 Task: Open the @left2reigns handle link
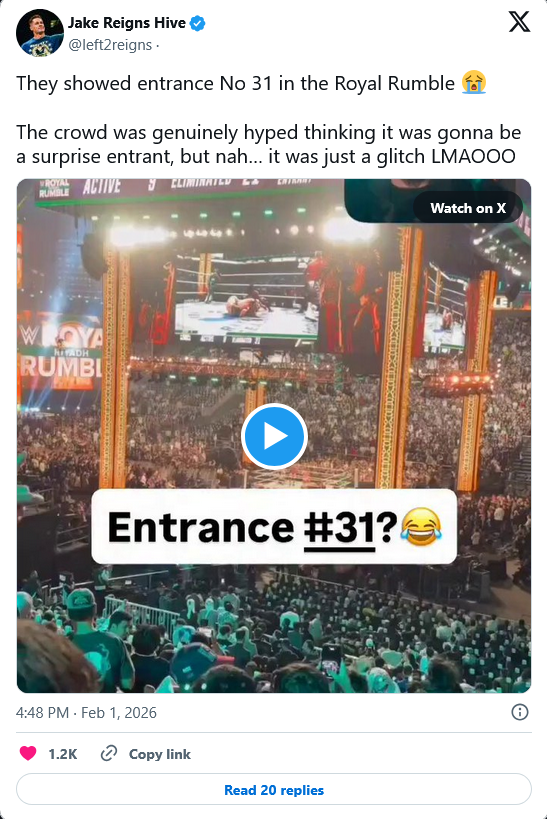110,45
